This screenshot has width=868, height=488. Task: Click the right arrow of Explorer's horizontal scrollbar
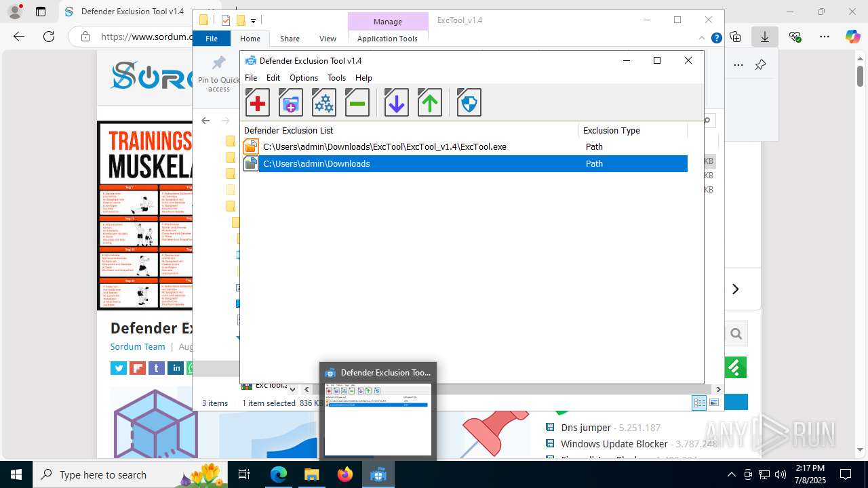[x=718, y=390]
